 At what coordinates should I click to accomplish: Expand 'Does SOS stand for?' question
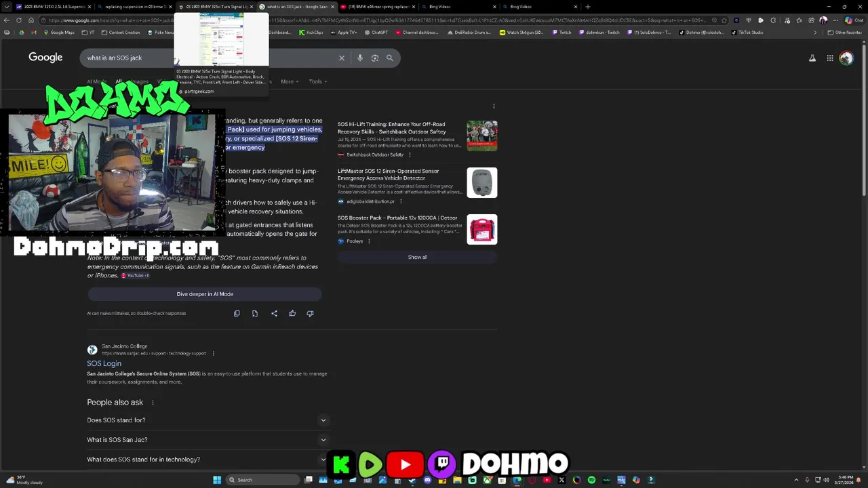tap(207, 420)
